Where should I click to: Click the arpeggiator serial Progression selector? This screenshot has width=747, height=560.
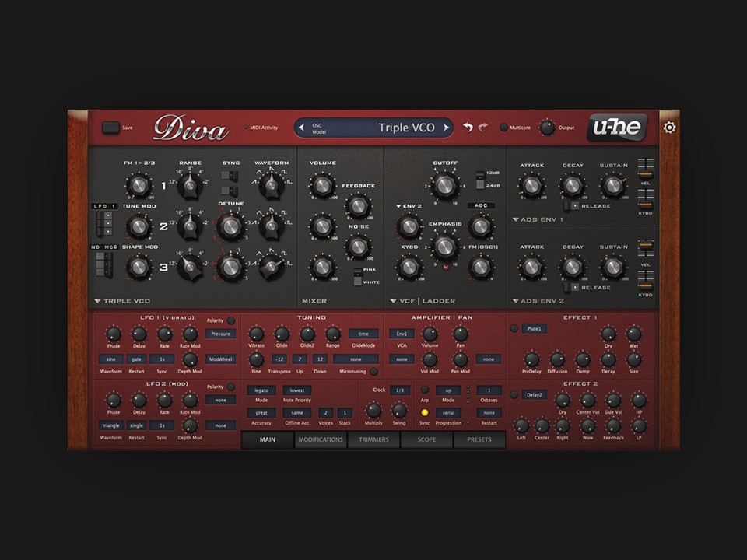click(x=448, y=413)
